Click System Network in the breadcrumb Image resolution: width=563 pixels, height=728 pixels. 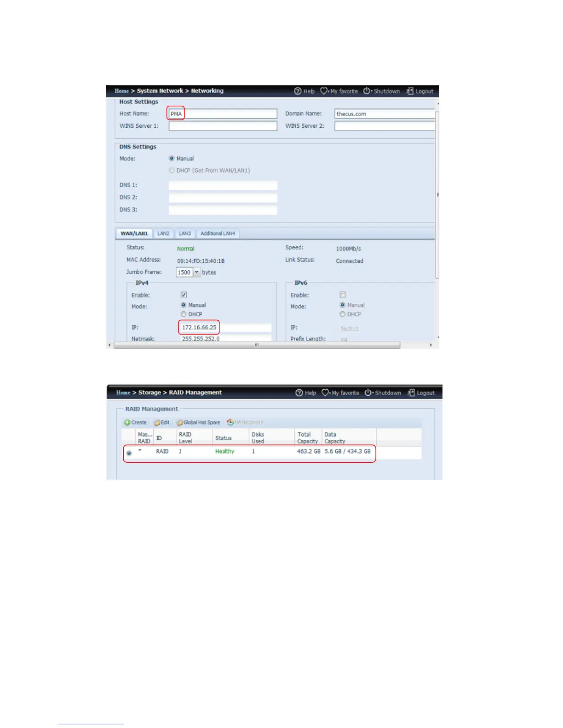[x=160, y=91]
